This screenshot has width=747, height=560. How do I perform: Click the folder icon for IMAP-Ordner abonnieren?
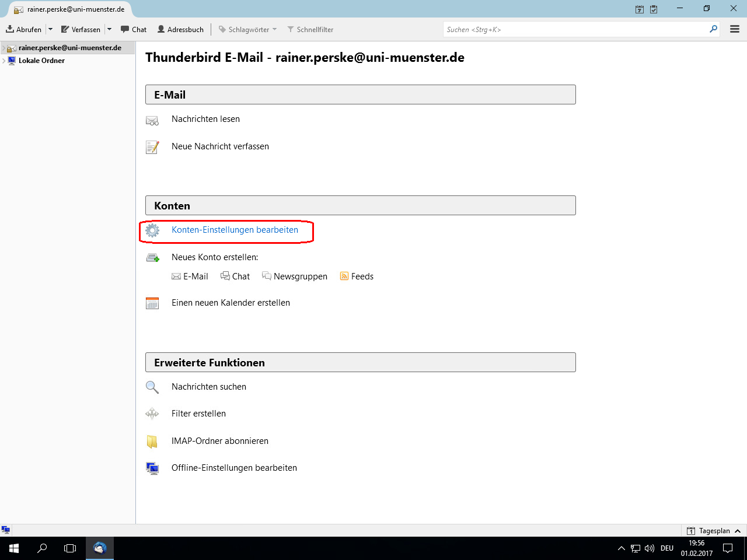tap(152, 442)
